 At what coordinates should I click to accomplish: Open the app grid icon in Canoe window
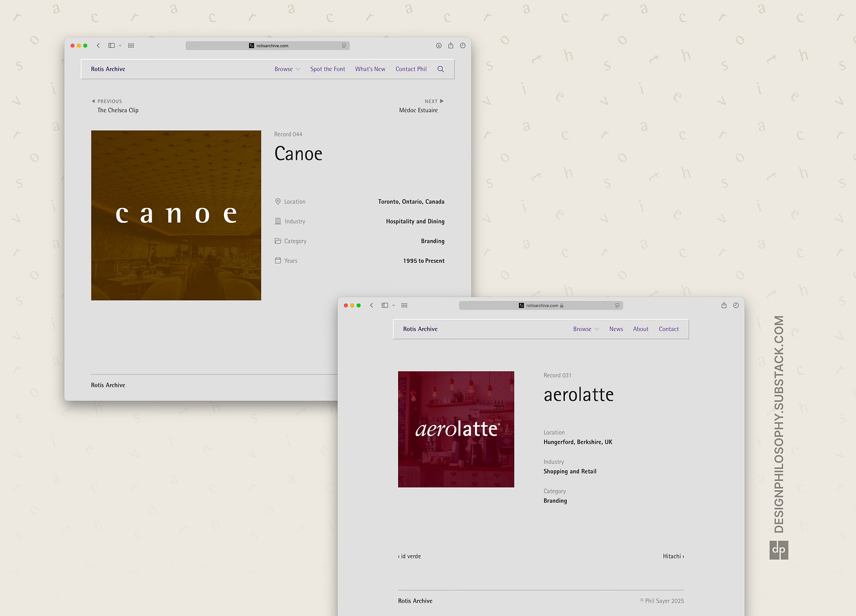[x=131, y=45]
